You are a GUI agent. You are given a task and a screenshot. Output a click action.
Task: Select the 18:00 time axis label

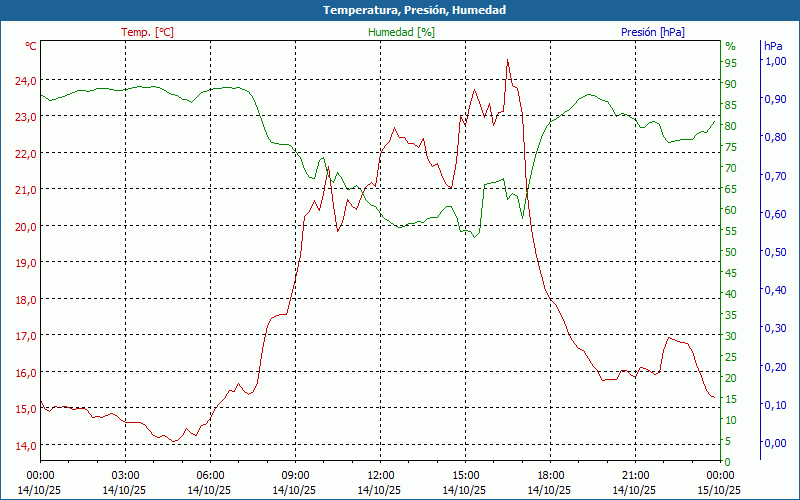coord(551,475)
